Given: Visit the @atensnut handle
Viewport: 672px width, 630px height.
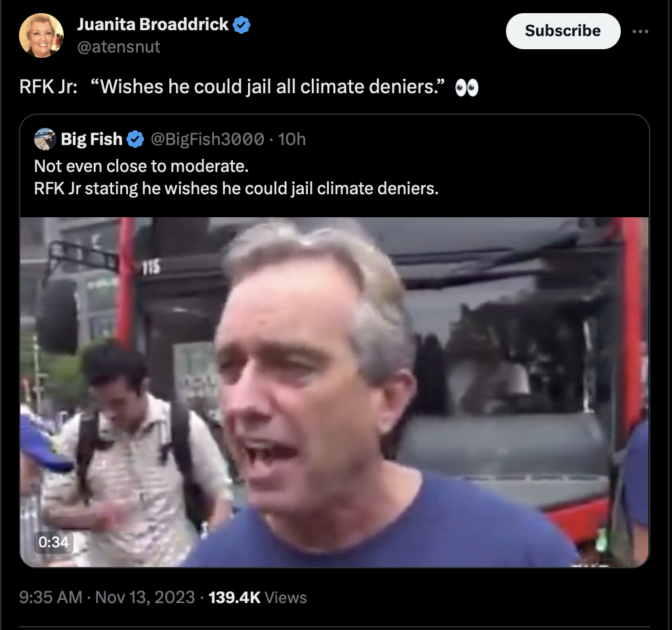Looking at the screenshot, I should (x=119, y=47).
